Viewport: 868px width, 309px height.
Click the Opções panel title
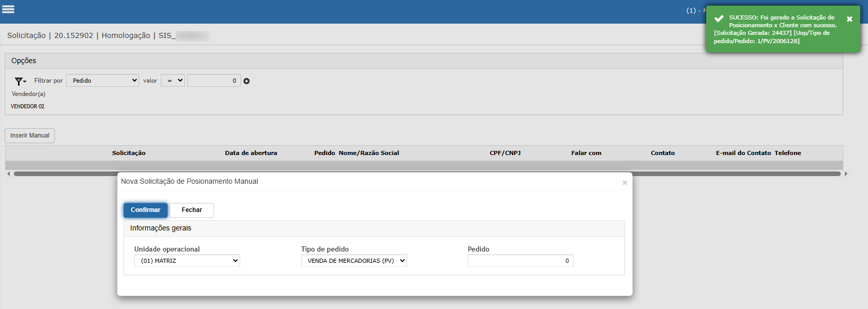24,61
